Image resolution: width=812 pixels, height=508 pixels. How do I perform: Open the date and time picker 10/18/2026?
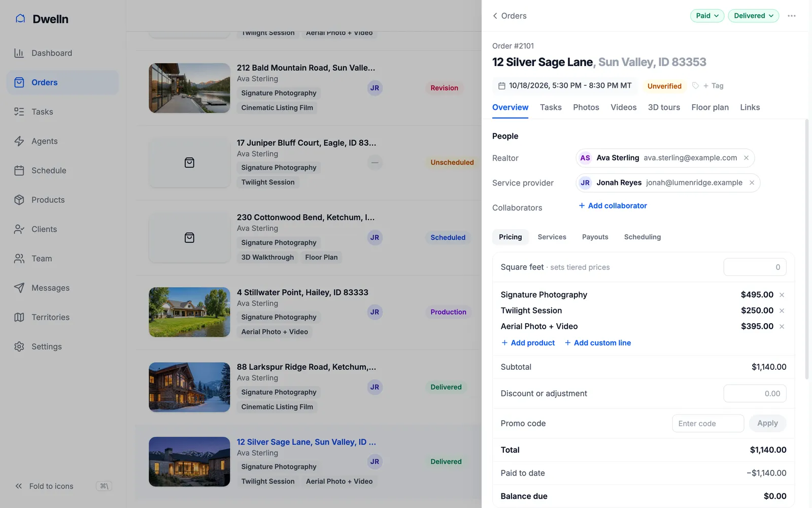point(565,86)
